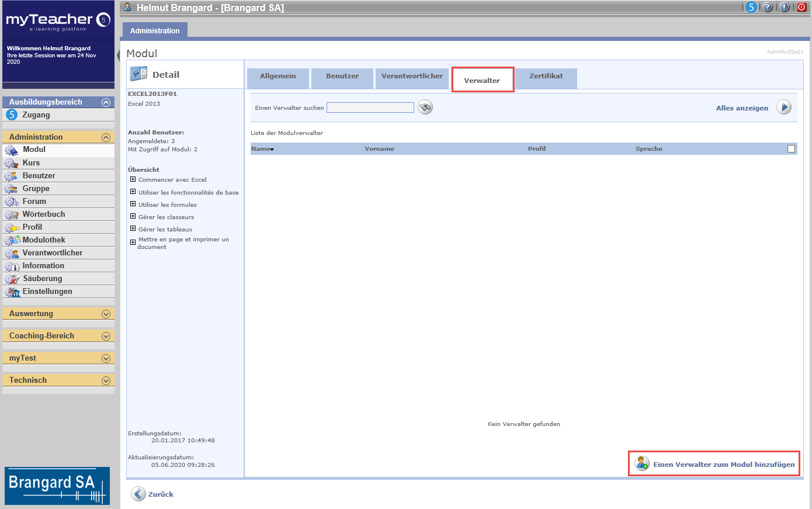Open the Zertifikat tab
This screenshot has height=509, width=812.
point(546,77)
